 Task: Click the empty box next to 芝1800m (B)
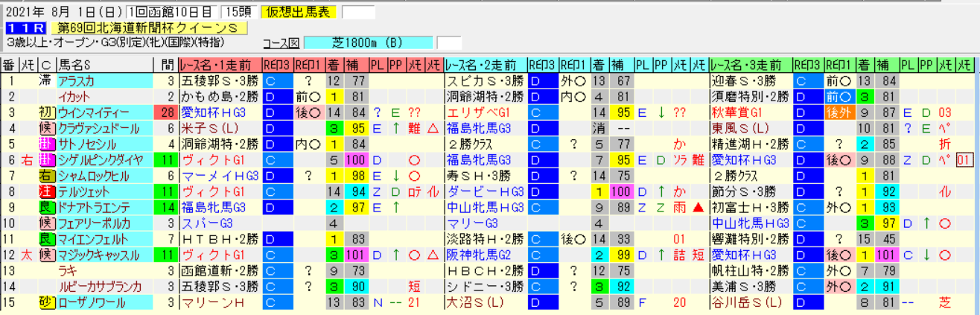point(449,42)
